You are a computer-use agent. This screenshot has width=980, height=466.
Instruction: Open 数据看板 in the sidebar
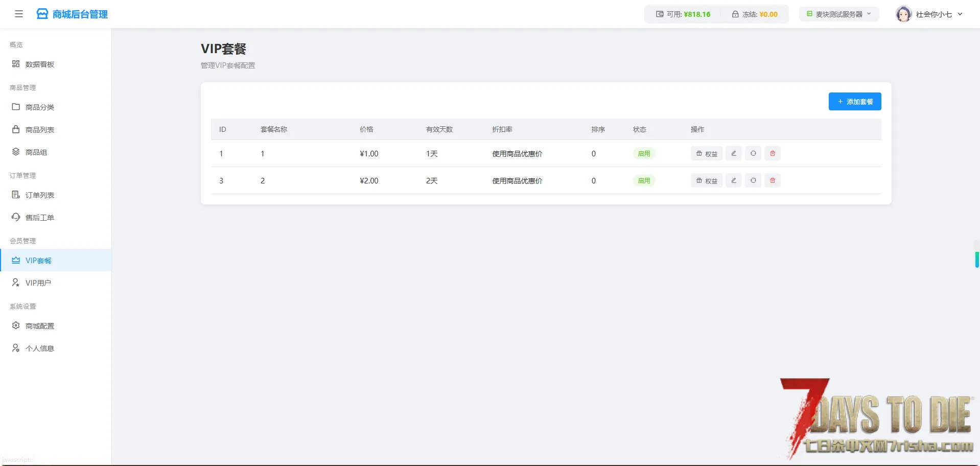pos(40,64)
